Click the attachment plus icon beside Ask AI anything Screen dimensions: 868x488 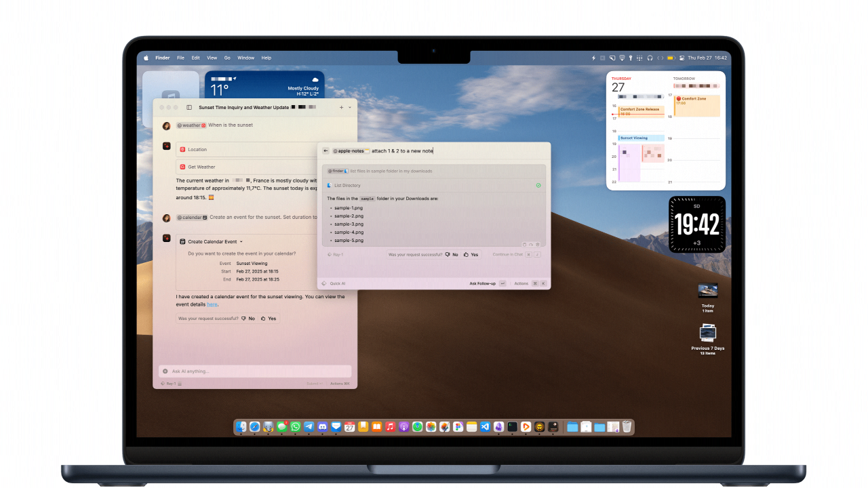(165, 371)
